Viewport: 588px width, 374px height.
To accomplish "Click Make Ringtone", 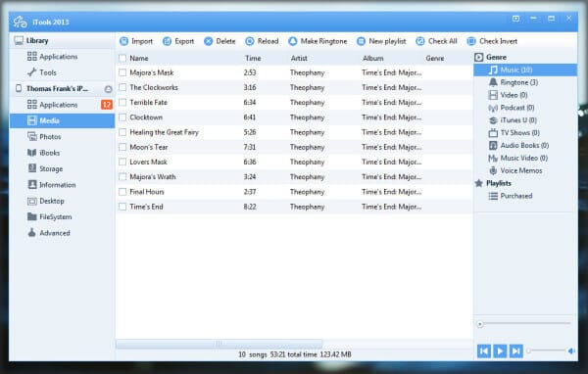I will click(318, 41).
